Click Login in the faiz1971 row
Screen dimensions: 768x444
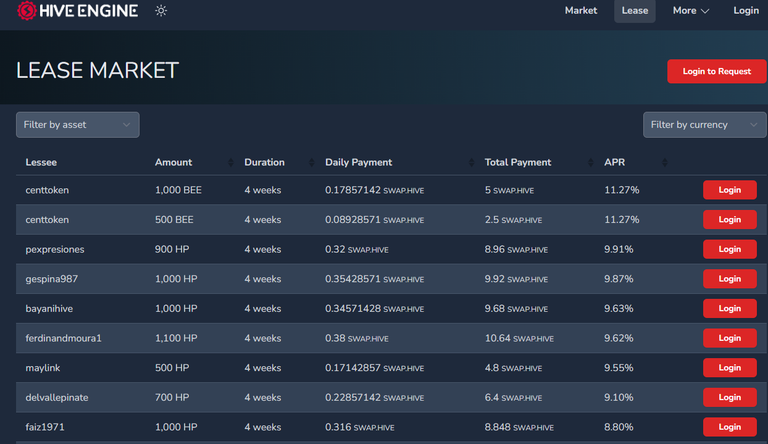coord(730,427)
